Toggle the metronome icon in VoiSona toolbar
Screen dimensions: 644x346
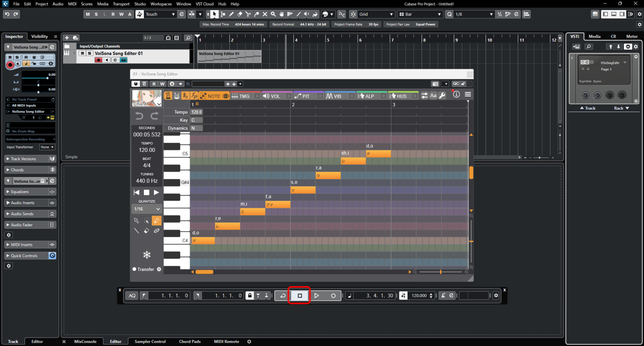(168, 96)
